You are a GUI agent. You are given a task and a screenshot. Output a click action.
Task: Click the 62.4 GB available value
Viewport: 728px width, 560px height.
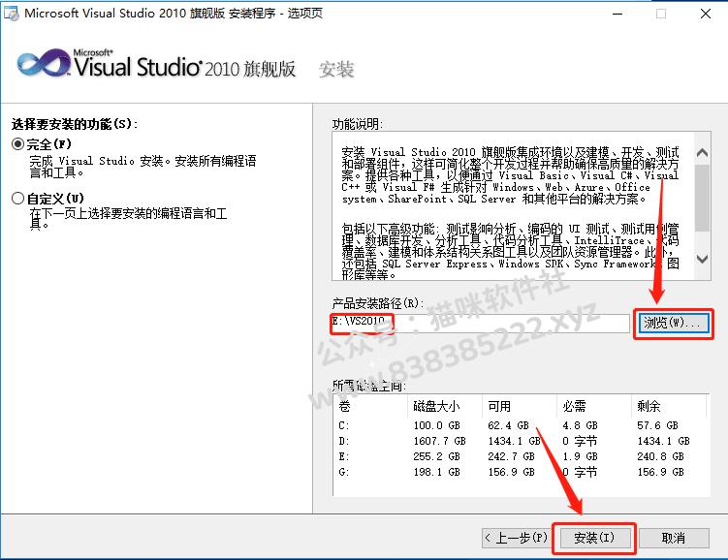pos(508,425)
